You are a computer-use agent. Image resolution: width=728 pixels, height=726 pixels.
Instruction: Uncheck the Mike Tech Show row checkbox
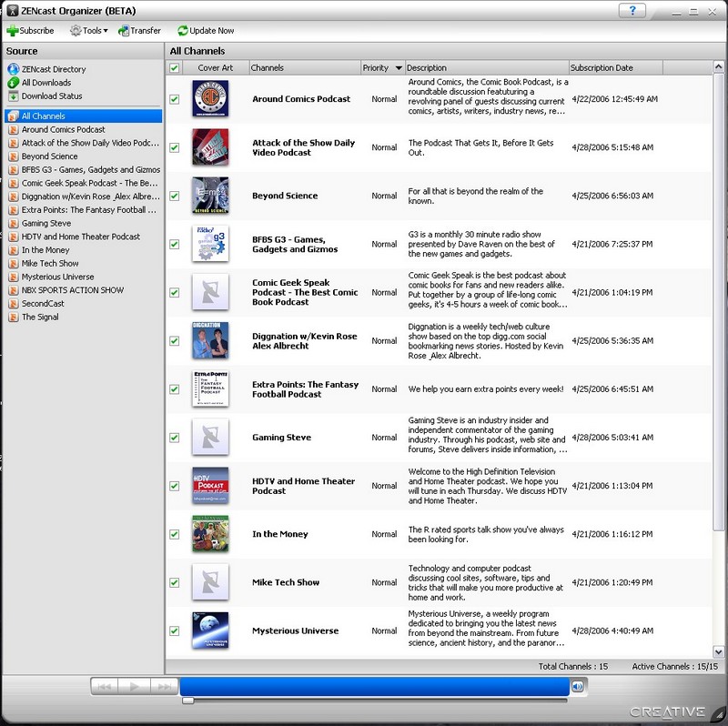(174, 582)
